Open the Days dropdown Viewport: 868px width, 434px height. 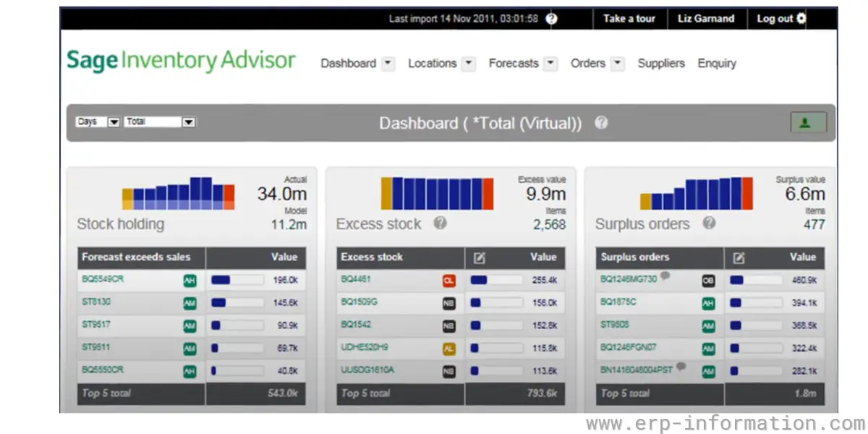click(x=98, y=122)
